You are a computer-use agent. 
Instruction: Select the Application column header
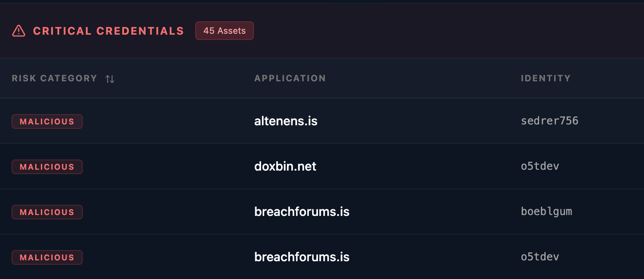[x=290, y=78]
